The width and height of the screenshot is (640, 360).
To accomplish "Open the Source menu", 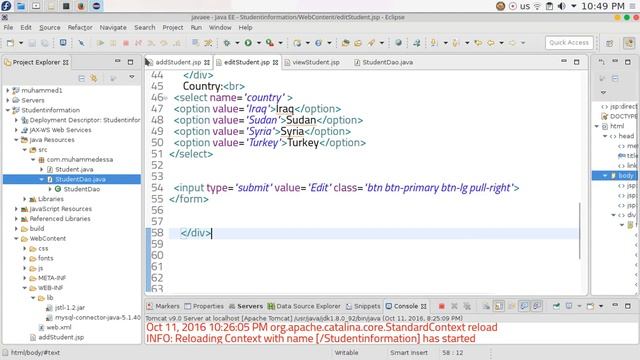I will pyautogui.click(x=49, y=27).
